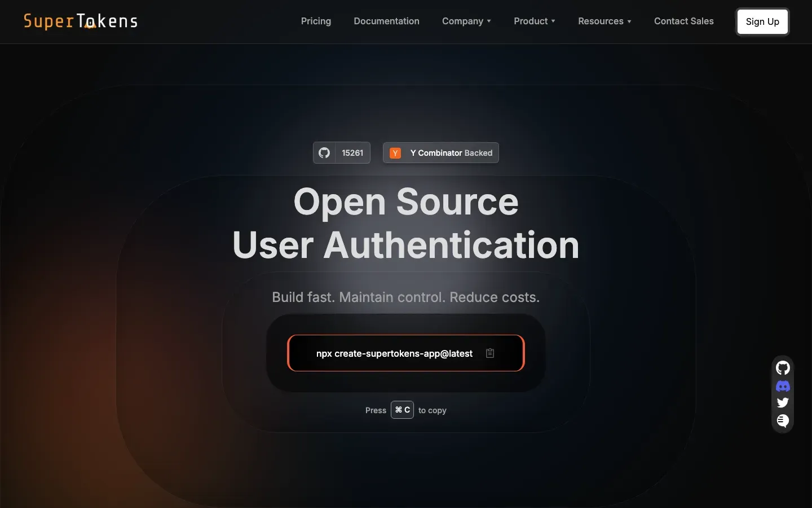Open the Pricing page

pos(316,21)
